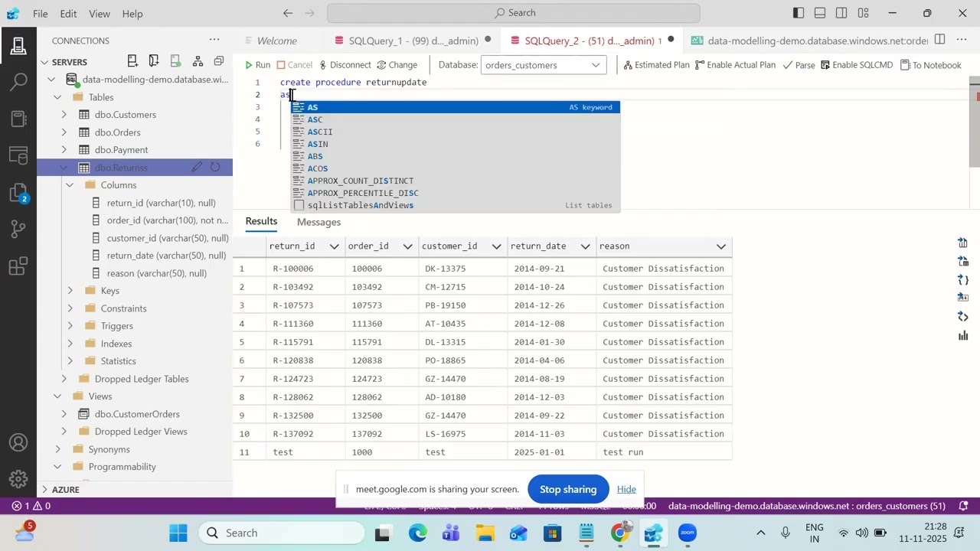Click the connection status in the status bar
Image resolution: width=980 pixels, height=551 pixels.
807,506
